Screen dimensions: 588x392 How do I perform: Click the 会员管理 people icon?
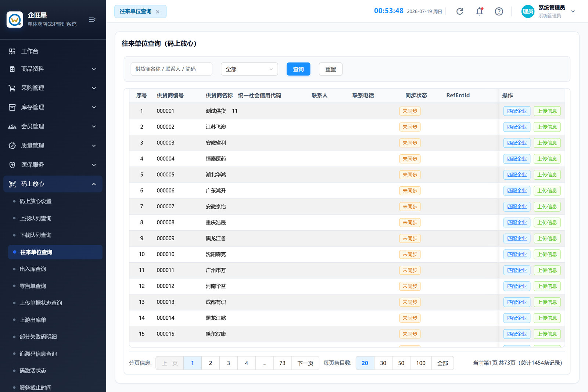[x=12, y=126]
